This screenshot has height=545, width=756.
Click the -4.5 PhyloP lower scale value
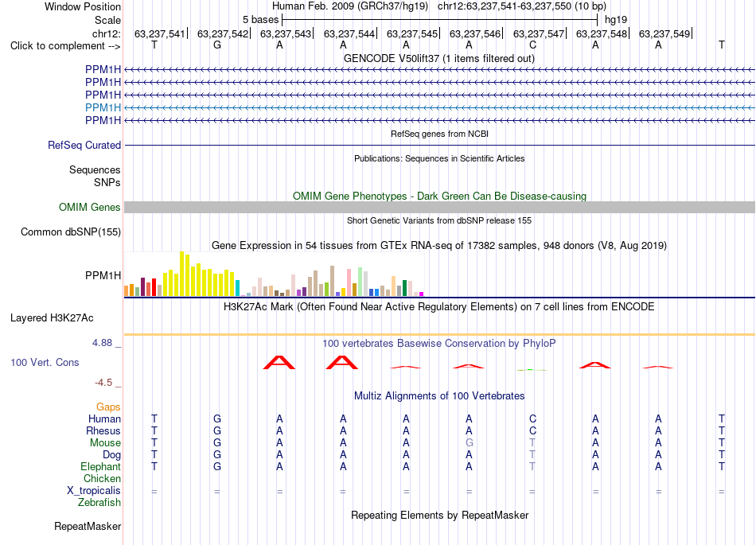[x=103, y=383]
